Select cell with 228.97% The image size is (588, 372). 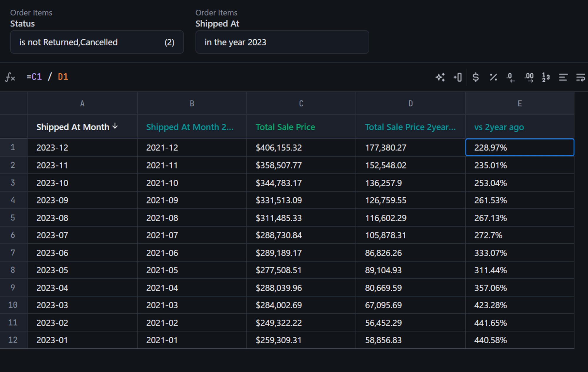(x=520, y=147)
